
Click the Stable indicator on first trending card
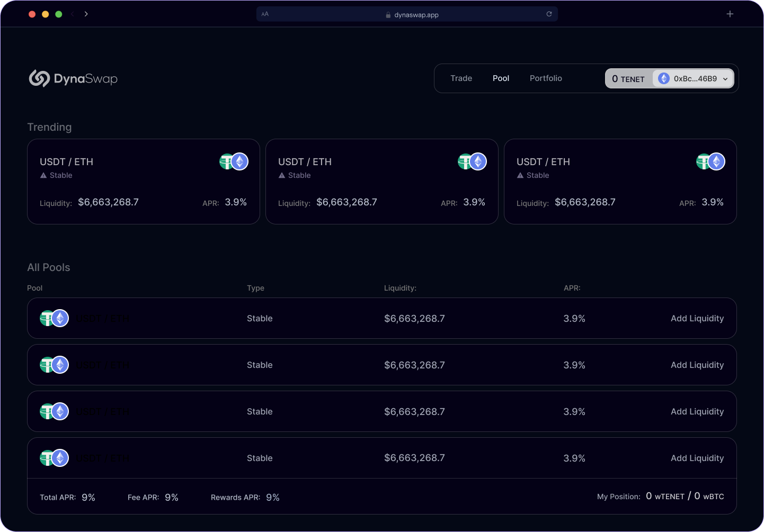coord(56,175)
